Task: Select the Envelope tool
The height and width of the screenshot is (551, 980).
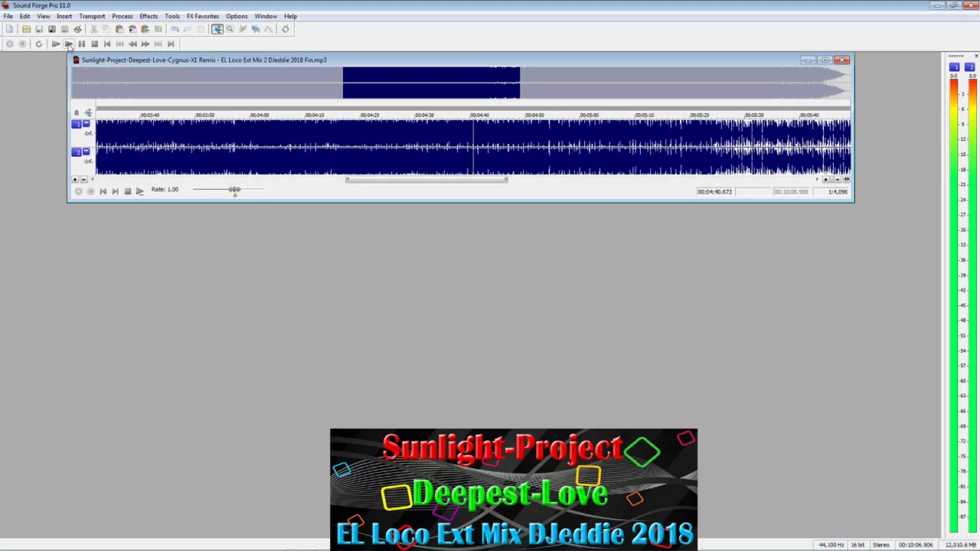Action: click(268, 29)
